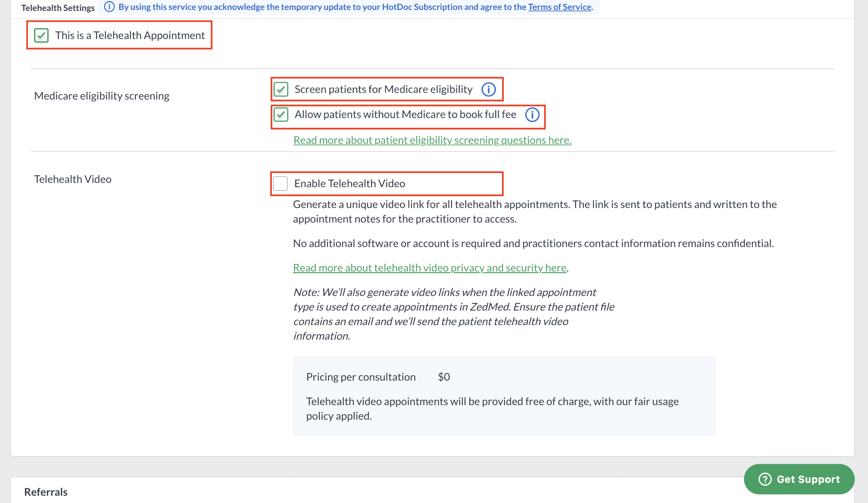
Task: Open telehealth video privacy and security link
Action: 430,268
